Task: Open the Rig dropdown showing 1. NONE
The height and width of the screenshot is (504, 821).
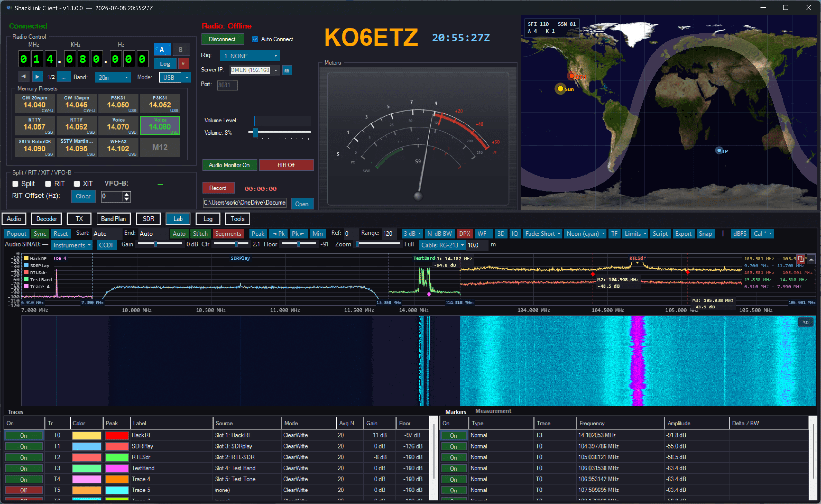Action: [250, 56]
